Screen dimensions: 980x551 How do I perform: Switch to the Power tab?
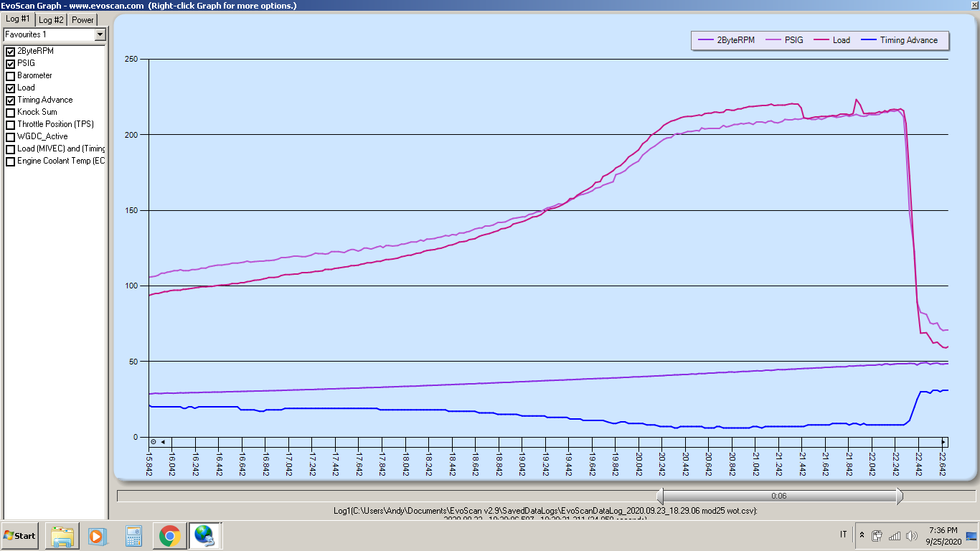83,19
